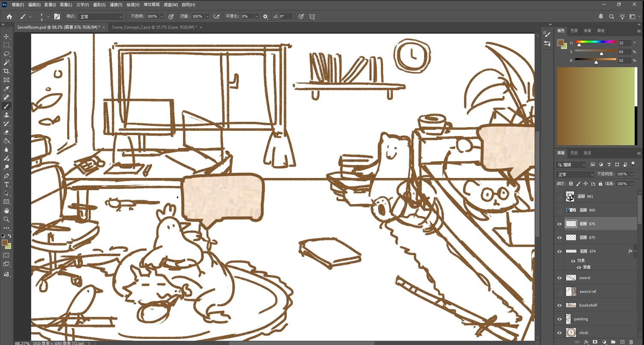Image resolution: width=644 pixels, height=345 pixels.
Task: Open notifications bell
Action: coord(601,17)
